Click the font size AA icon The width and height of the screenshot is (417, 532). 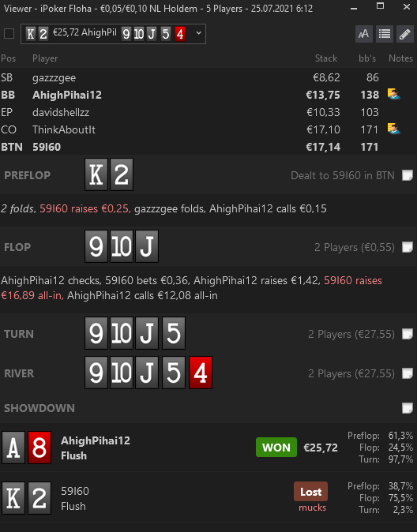[363, 34]
